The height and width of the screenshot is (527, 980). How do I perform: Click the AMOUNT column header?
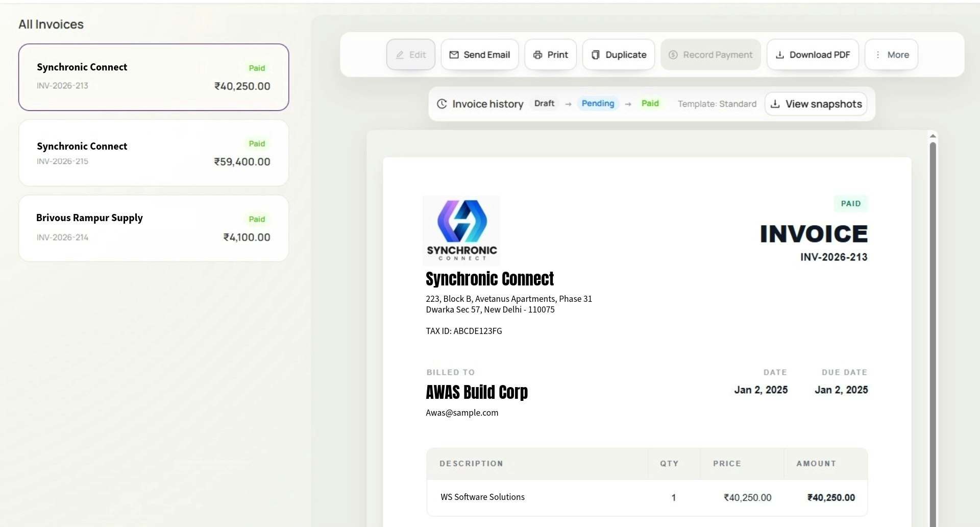816,464
